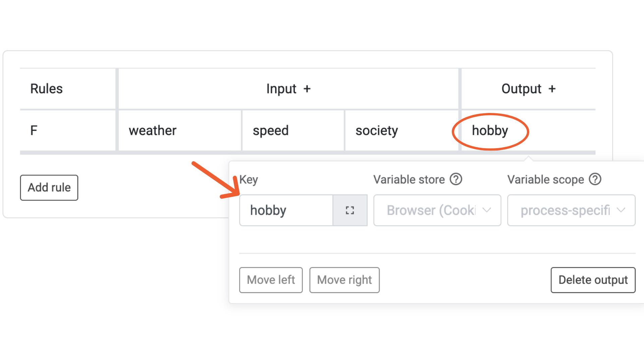Select the society input column header

tap(377, 131)
